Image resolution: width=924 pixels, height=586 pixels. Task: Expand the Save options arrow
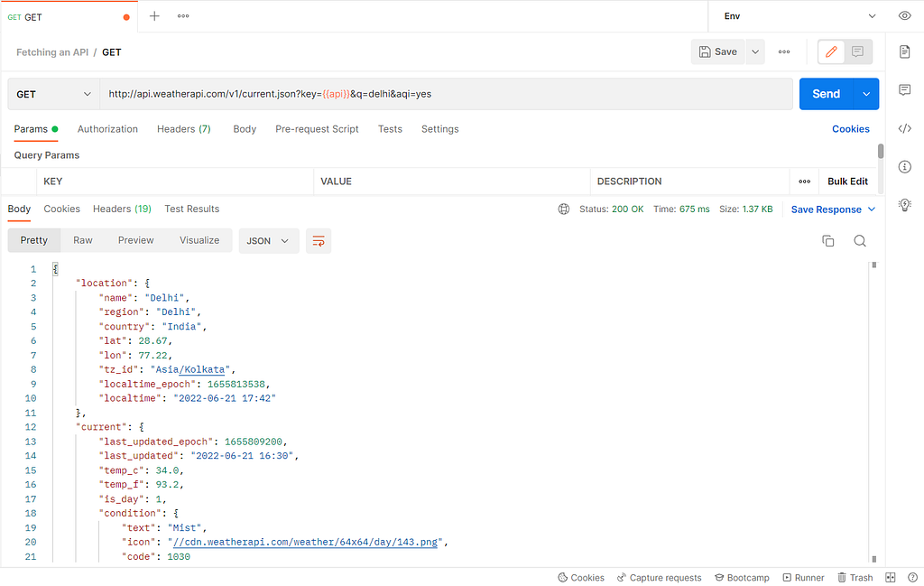tap(755, 51)
